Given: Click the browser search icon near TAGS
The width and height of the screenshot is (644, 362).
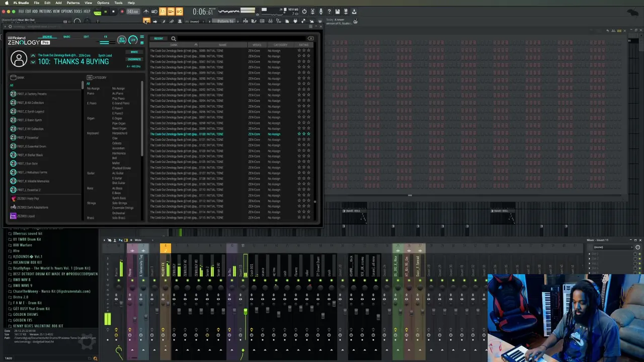Looking at the screenshot, I should 95,358.
